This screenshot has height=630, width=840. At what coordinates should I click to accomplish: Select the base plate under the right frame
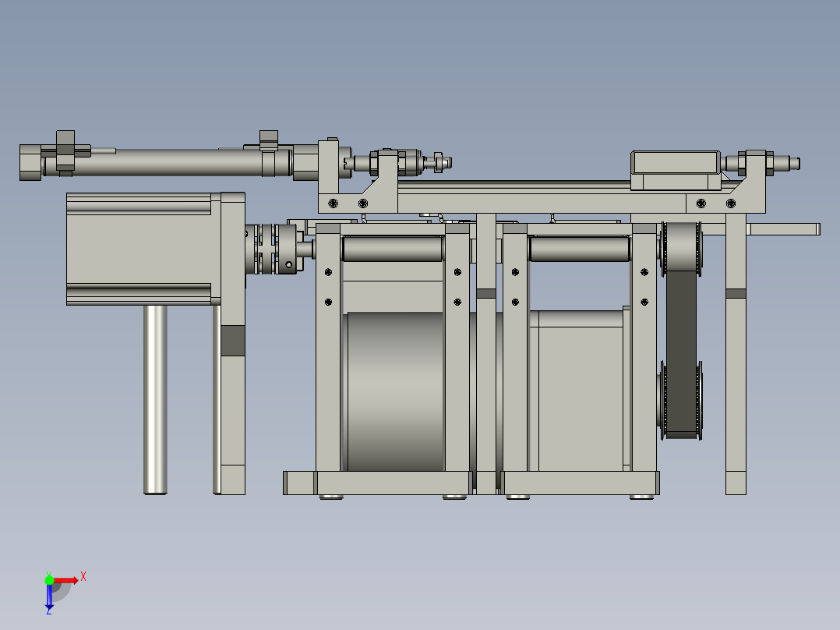tap(581, 483)
